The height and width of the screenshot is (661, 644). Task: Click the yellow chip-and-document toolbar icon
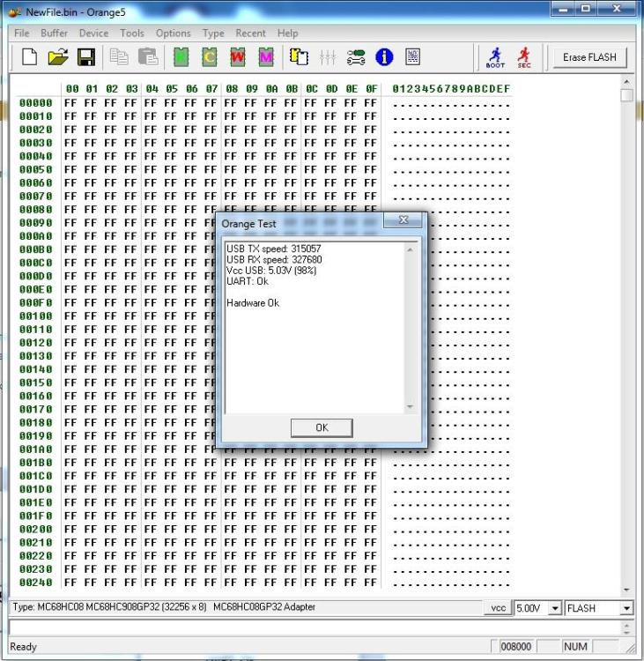(x=299, y=57)
